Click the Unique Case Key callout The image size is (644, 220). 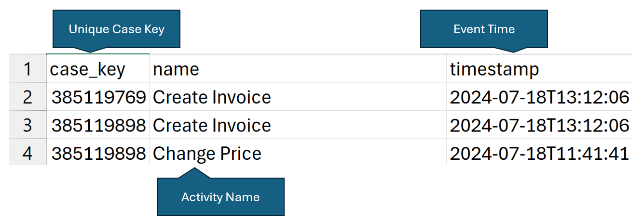pos(116,29)
